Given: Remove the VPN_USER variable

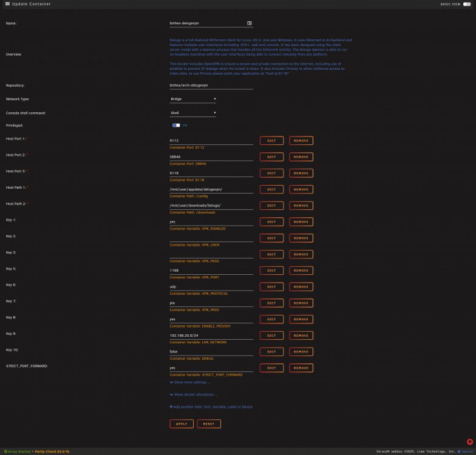Looking at the screenshot, I should point(301,238).
